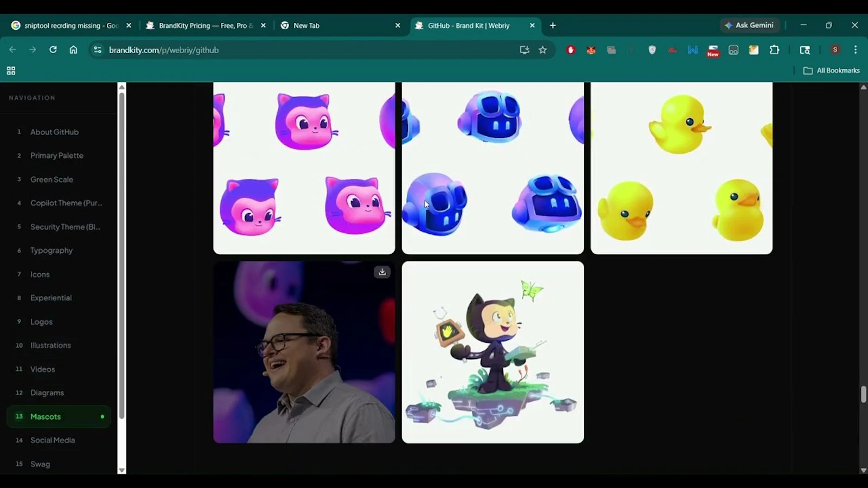Install the page as an app
This screenshot has height=488, width=868.
524,50
